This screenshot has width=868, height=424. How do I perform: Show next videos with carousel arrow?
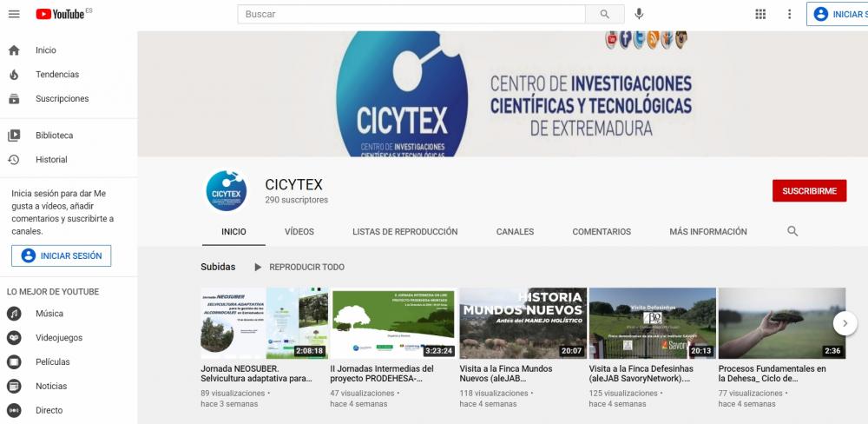pyautogui.click(x=845, y=323)
